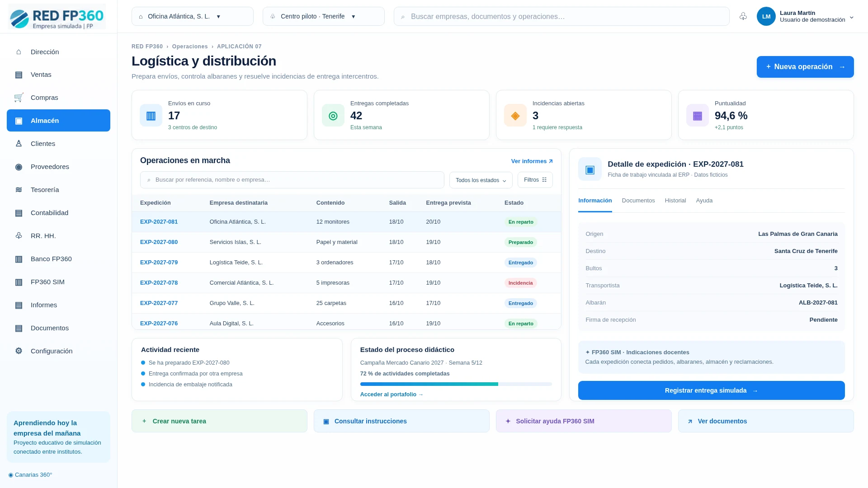Viewport: 868px width, 488px height.
Task: Click Consultar instrucciones button
Action: 401,421
